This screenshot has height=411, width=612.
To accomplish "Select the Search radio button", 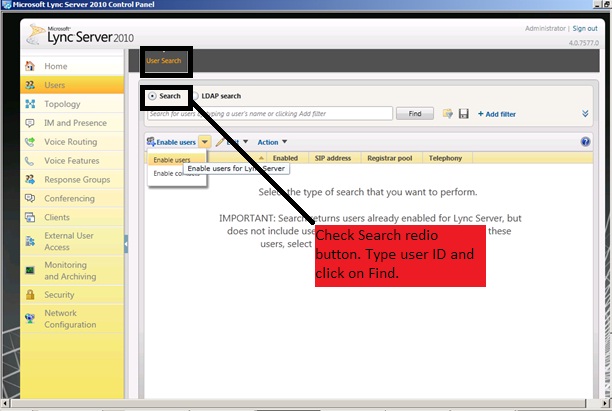I will point(152,96).
